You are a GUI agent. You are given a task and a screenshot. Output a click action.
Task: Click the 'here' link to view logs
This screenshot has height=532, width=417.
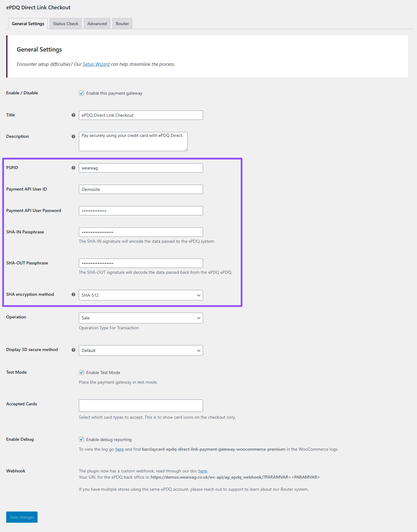pos(120,449)
